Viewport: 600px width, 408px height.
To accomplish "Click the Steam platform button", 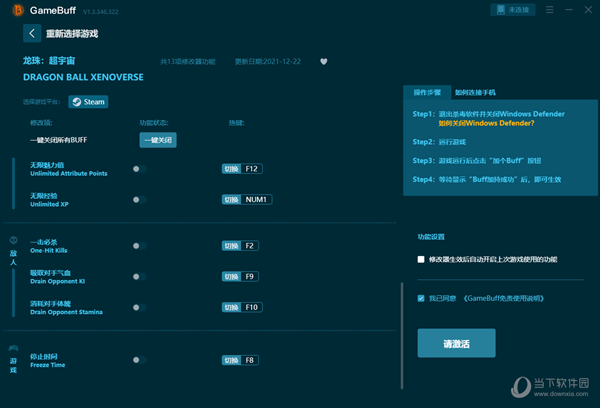I will (x=88, y=102).
